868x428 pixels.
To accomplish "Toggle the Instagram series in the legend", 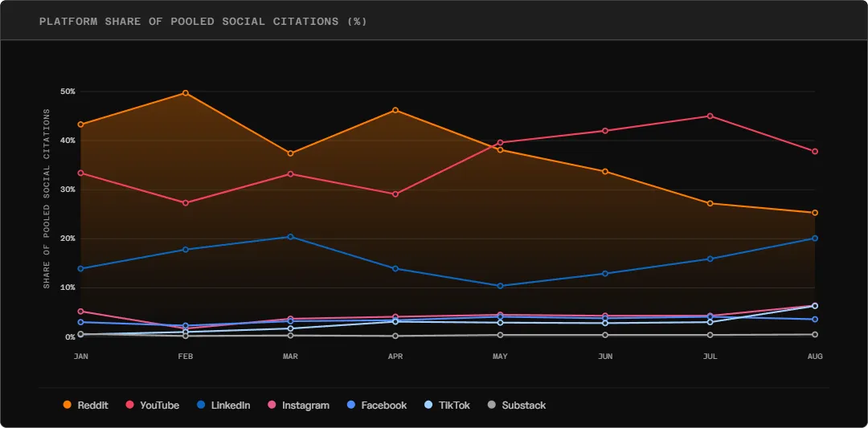I will tap(298, 406).
